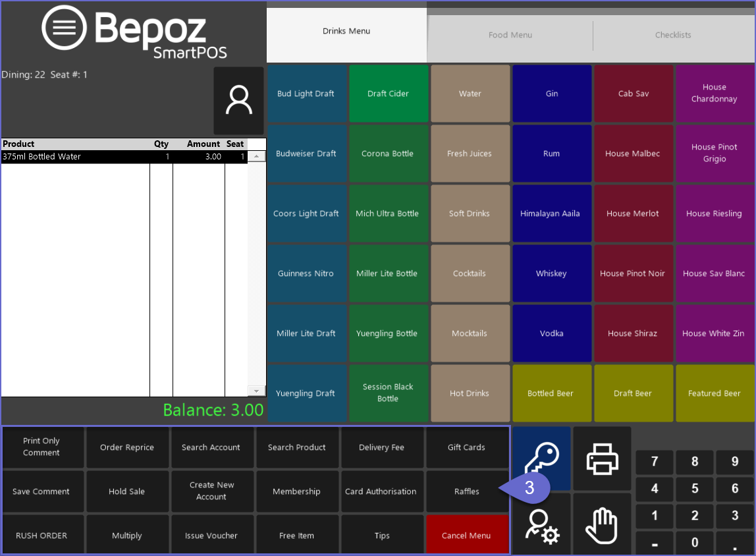This screenshot has height=556, width=756.
Task: Click the customer profile icon
Action: pos(238,101)
